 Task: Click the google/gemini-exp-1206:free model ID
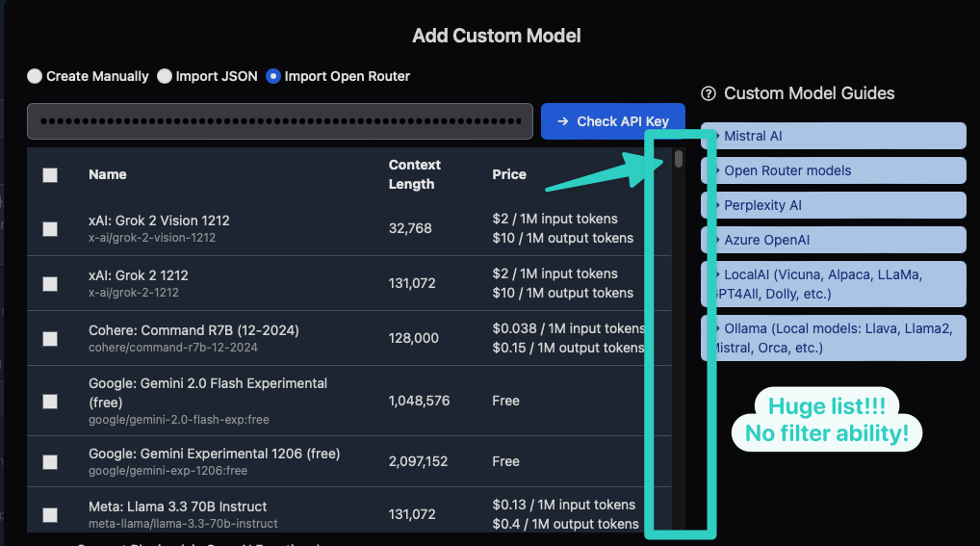point(168,470)
